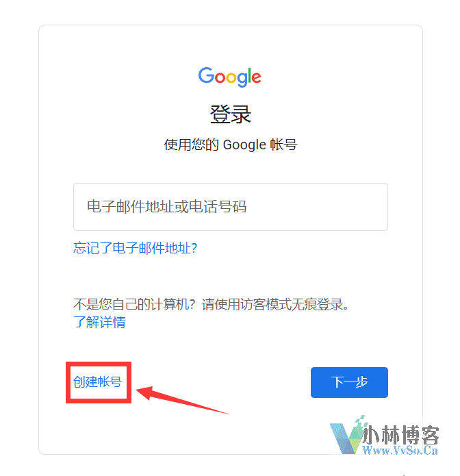Click the V-shaped watermark logo icon
Viewport: 460px width, 476px height.
(x=348, y=435)
